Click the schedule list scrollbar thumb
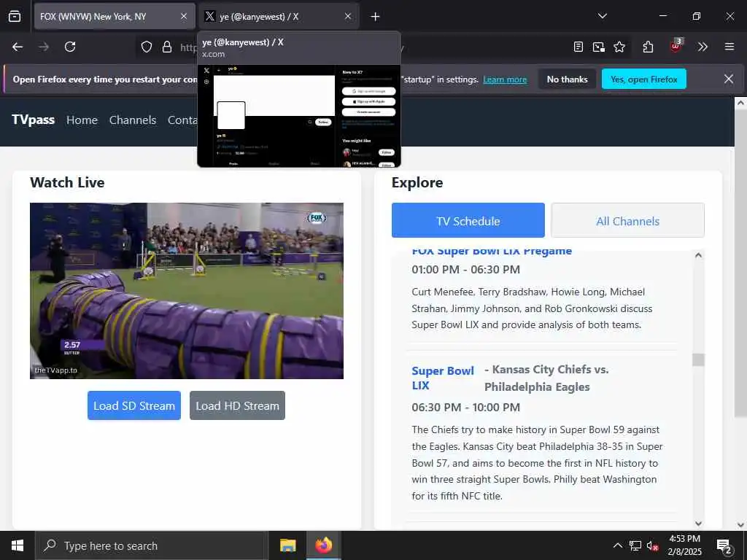This screenshot has height=560, width=747. (x=698, y=359)
